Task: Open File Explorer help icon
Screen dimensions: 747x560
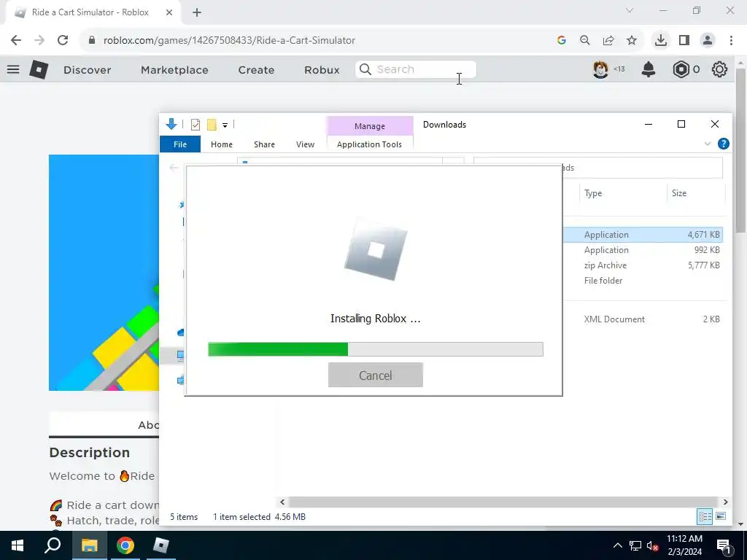Action: point(723,144)
